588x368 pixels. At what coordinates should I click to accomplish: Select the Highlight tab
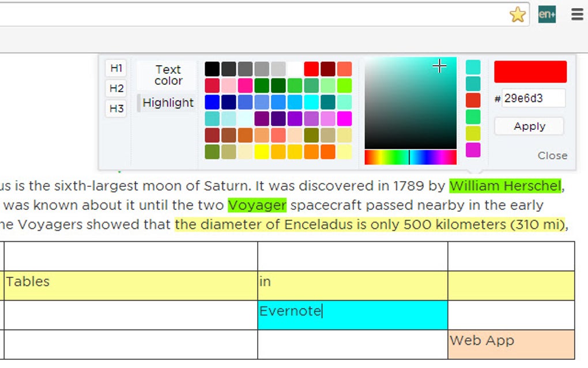168,103
